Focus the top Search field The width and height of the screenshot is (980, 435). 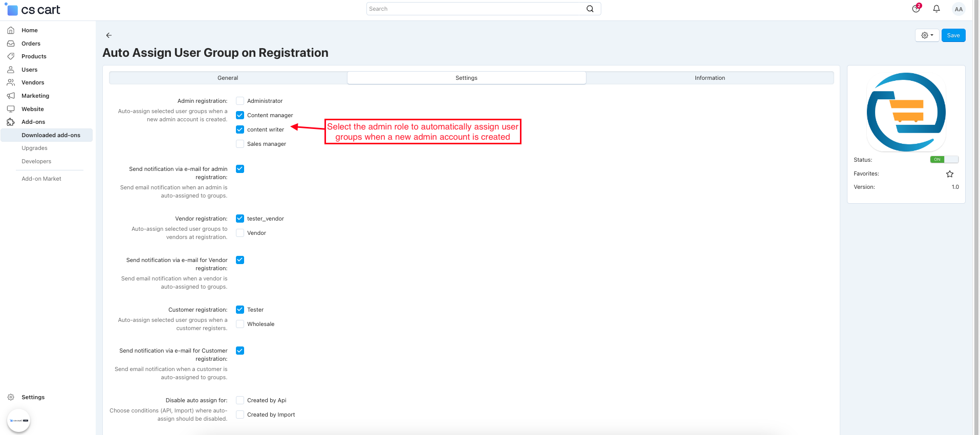(x=476, y=9)
